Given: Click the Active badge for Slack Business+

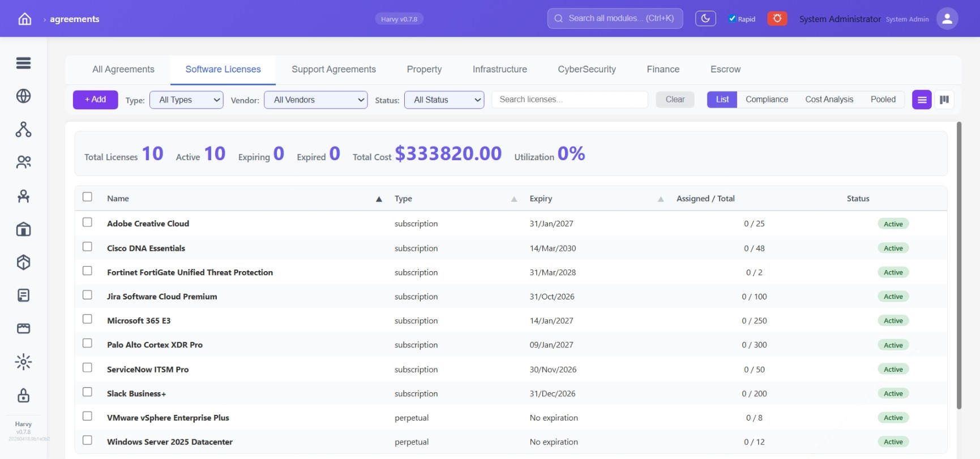Looking at the screenshot, I should coord(893,393).
